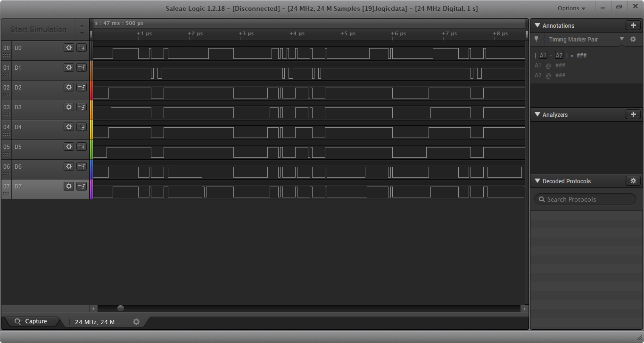Open channel settings gear for D6
This screenshot has width=644, height=343.
point(69,166)
